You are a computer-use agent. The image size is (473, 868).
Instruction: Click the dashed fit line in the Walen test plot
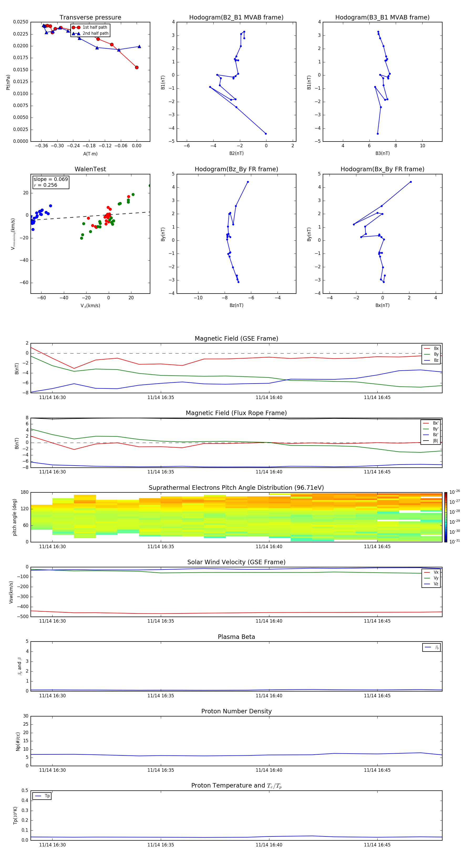click(x=90, y=216)
